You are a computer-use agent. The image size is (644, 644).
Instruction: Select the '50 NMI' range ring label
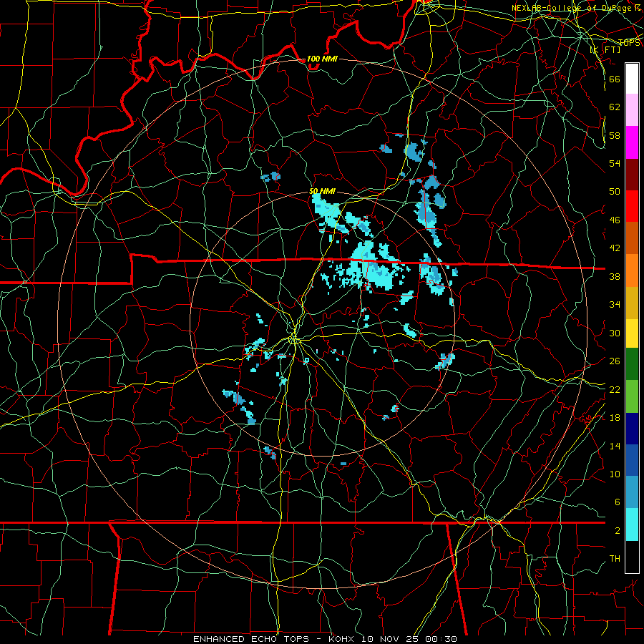(x=322, y=191)
